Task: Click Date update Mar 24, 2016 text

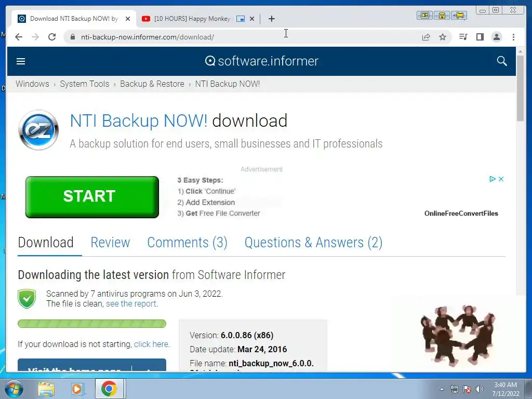Action: coord(238,349)
